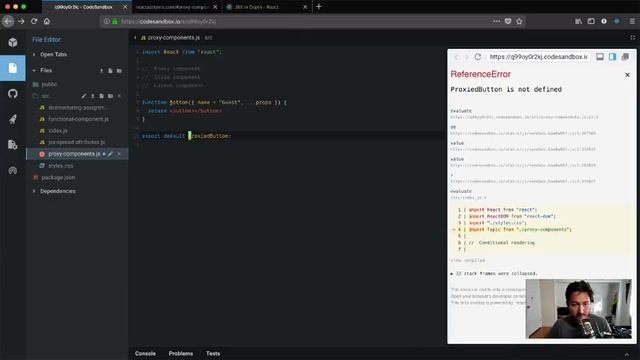Click the Firefox forward button
The width and height of the screenshot is (640, 360).
[x=21, y=21]
